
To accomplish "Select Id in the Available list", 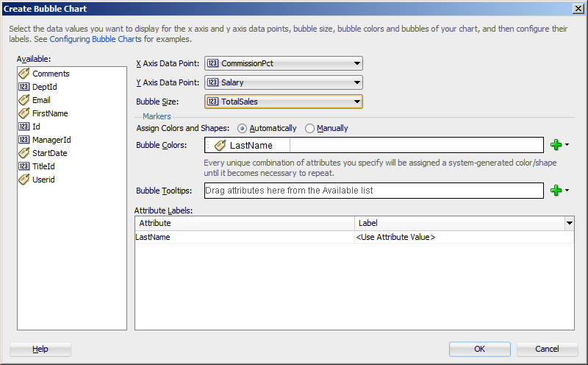I will coord(36,127).
